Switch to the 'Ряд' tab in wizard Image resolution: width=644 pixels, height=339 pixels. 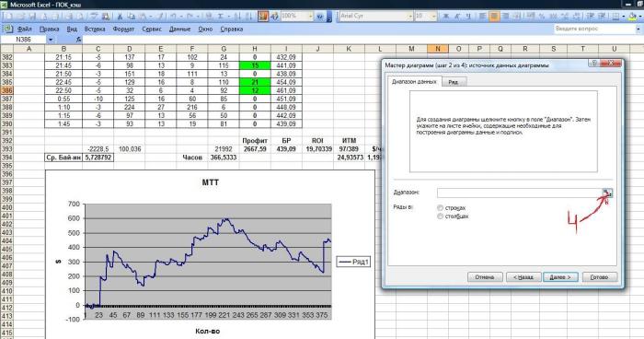click(454, 82)
